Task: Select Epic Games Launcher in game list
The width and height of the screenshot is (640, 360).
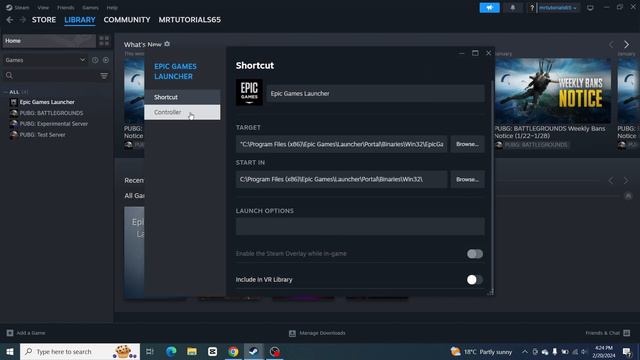Action: [47, 102]
